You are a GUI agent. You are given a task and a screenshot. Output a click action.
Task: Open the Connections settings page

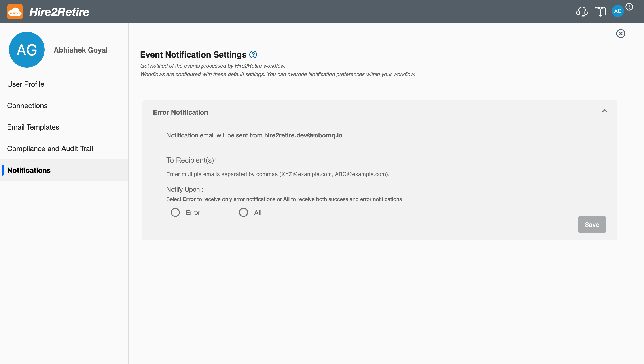(28, 105)
